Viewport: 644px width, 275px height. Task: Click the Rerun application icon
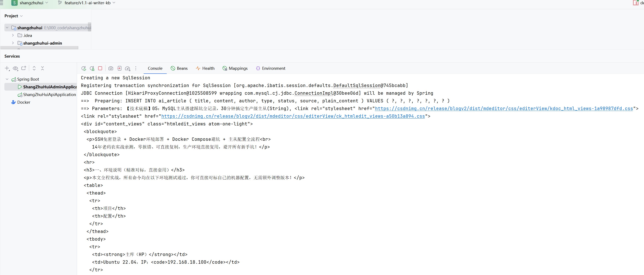[x=84, y=68]
